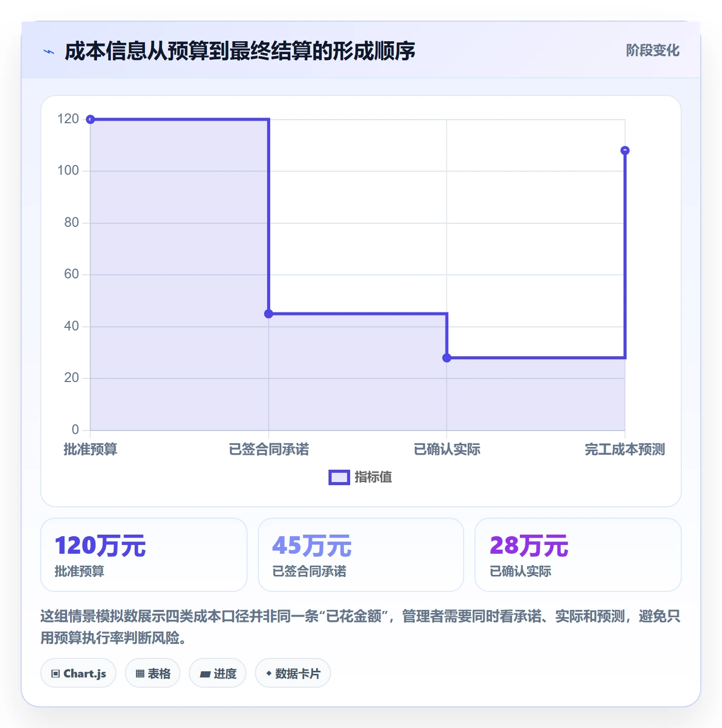Viewport: 722px width, 728px height.
Task: Select the 已签合同承诺 data point at 45
Action: 269,313
